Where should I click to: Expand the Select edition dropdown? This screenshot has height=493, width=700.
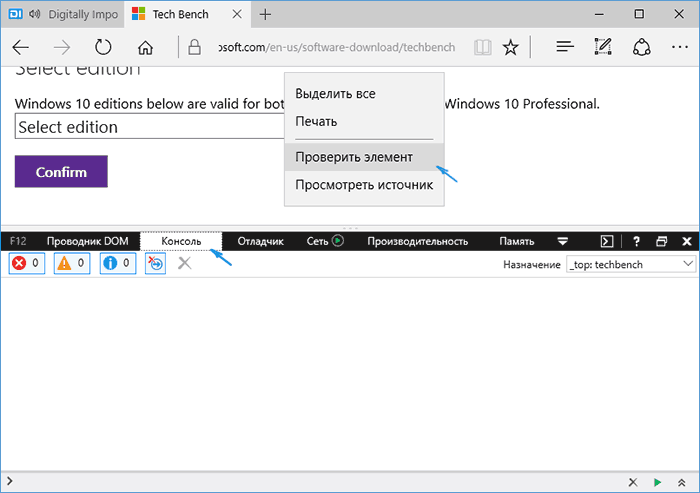150,127
